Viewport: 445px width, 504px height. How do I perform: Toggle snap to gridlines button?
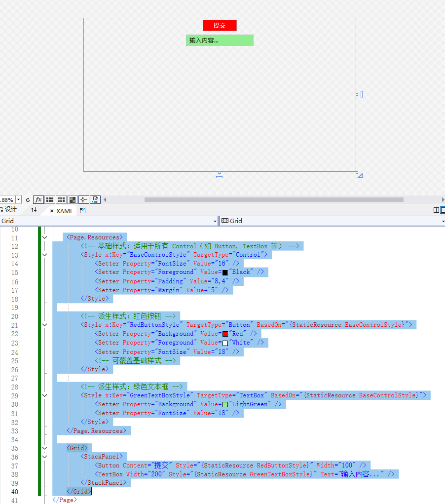pyautogui.click(x=61, y=199)
